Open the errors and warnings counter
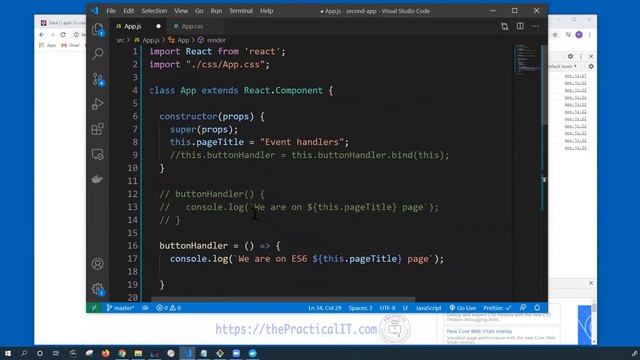Screen dimensions: 640x360 coord(169,308)
